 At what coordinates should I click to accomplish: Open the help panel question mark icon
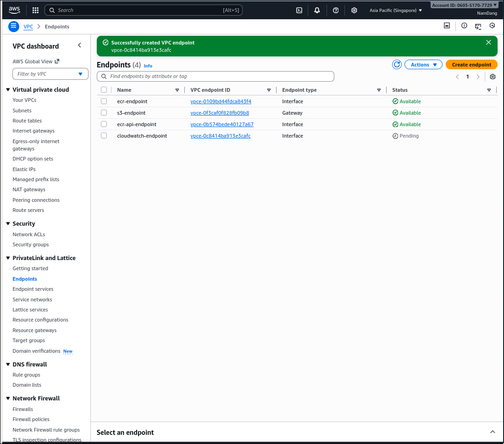click(336, 10)
